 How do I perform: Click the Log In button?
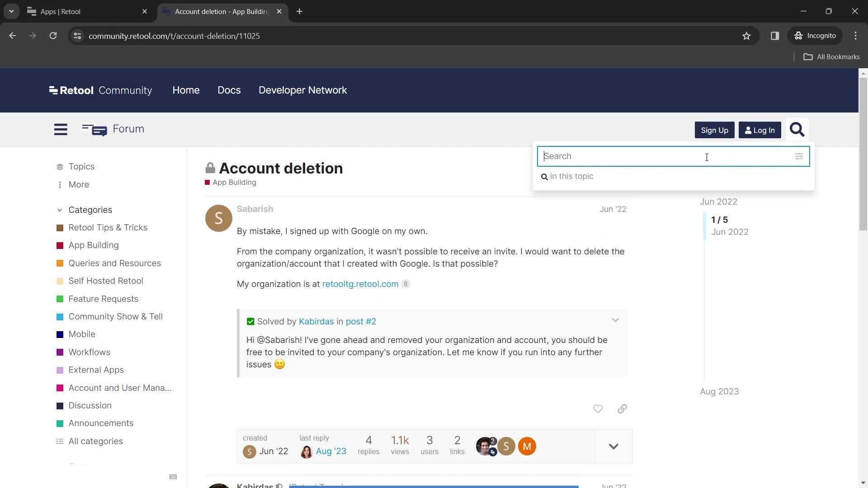click(x=759, y=130)
